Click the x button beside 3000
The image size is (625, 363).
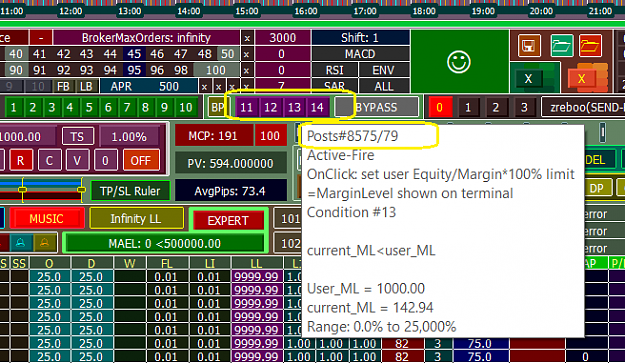[247, 38]
